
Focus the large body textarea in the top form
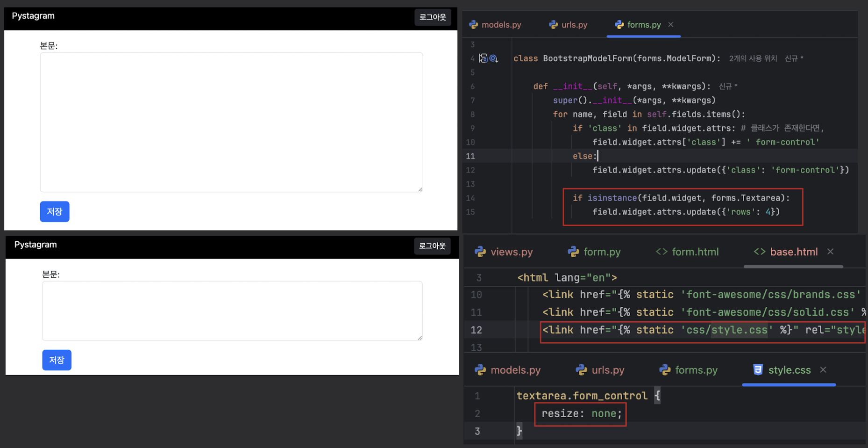click(231, 122)
